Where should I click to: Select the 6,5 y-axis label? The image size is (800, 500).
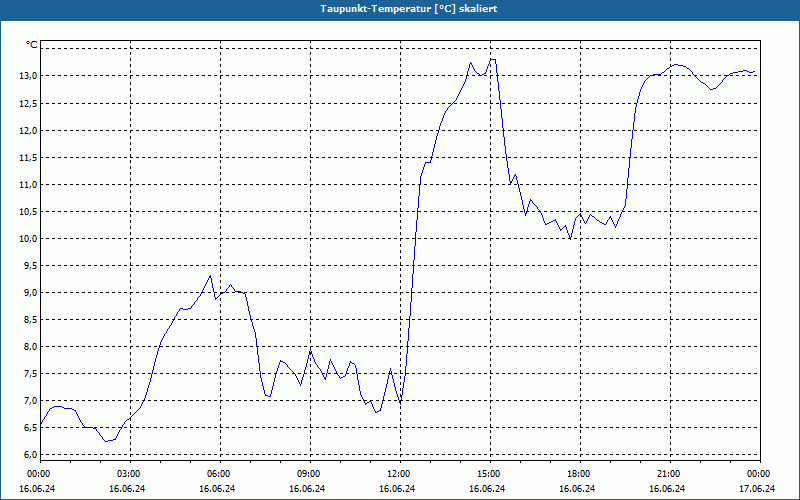tap(30, 428)
